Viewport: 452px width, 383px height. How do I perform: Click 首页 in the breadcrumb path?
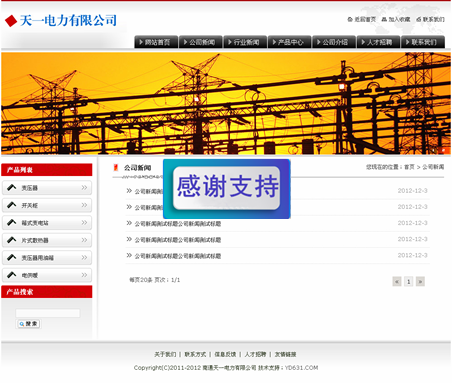[x=409, y=167]
